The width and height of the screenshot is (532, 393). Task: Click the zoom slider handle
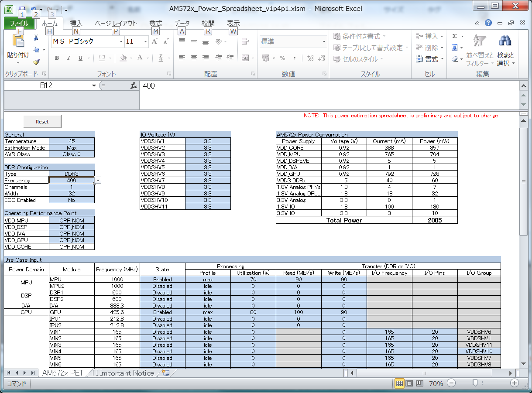(x=475, y=383)
